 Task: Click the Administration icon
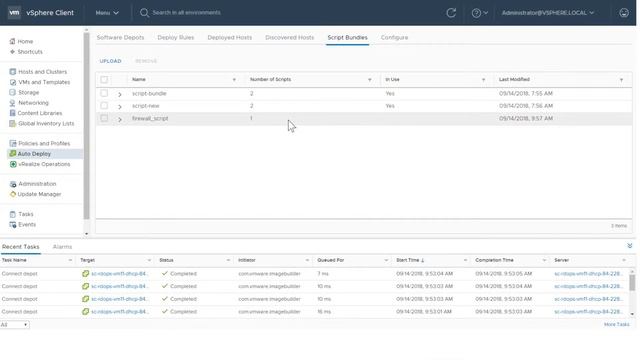[13, 184]
